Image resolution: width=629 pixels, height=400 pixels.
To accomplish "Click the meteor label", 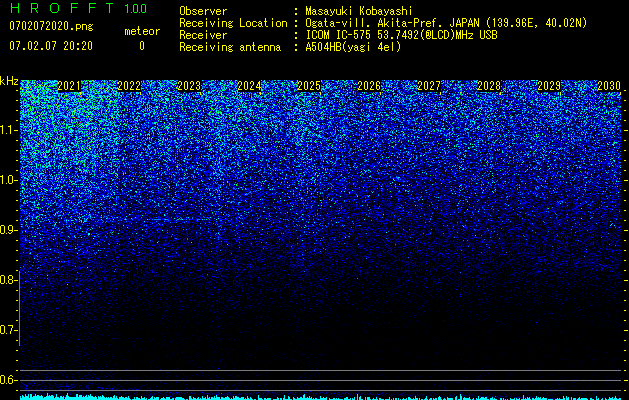I will click(x=142, y=31).
